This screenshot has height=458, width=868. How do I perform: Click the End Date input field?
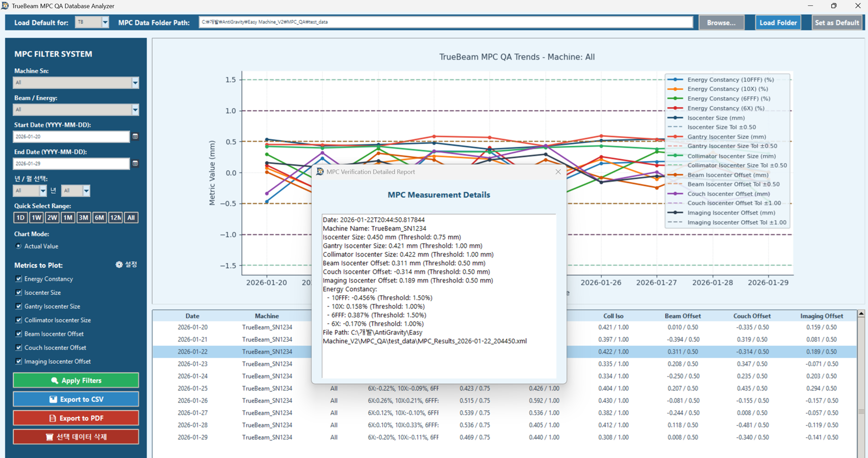pos(71,164)
